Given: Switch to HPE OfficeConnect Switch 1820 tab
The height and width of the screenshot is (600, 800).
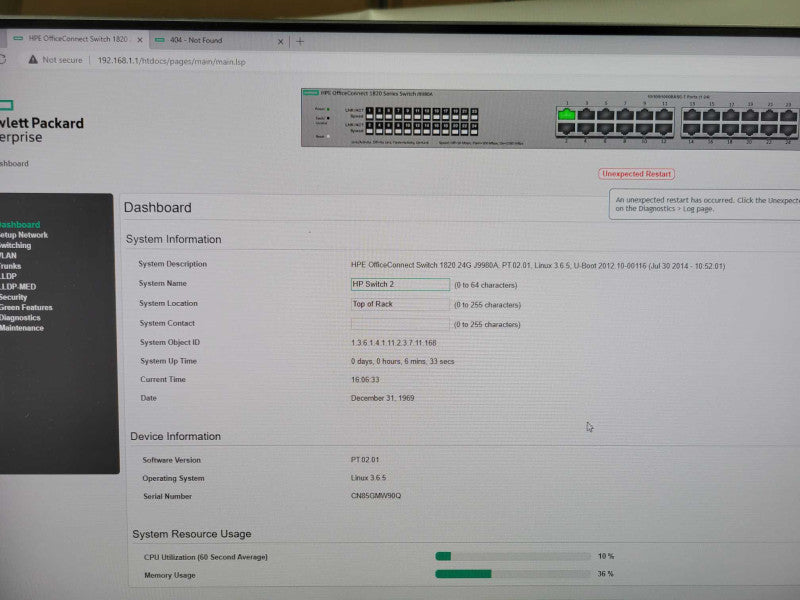Looking at the screenshot, I should pyautogui.click(x=78, y=39).
